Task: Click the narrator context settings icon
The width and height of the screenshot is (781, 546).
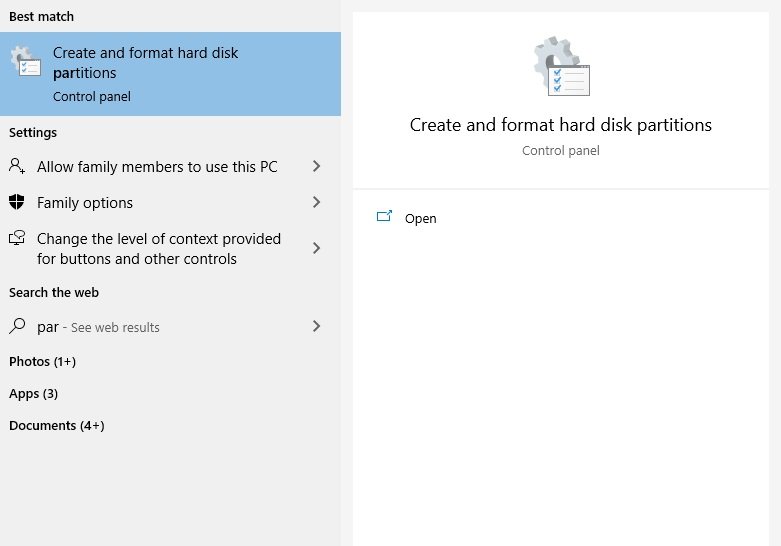Action: (x=17, y=239)
